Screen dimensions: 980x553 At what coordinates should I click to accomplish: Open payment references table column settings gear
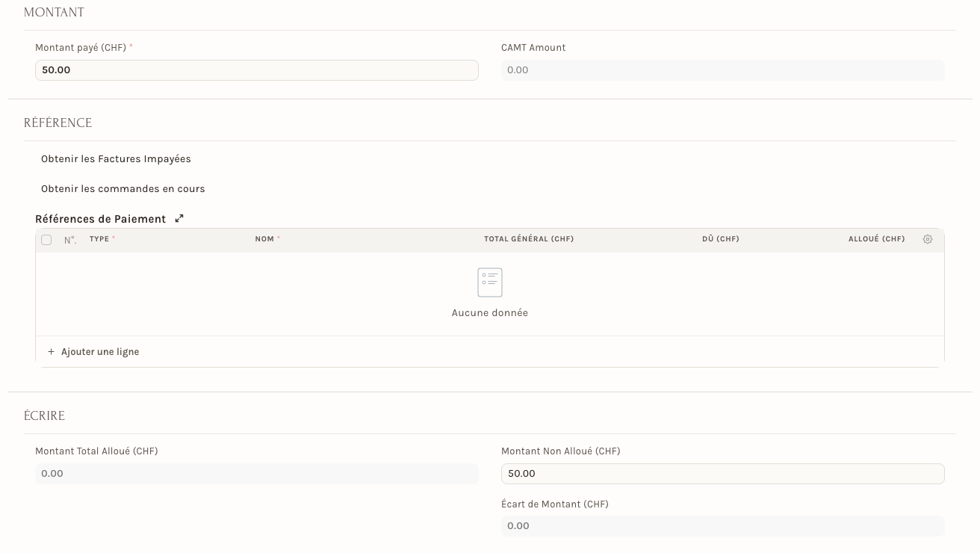928,239
